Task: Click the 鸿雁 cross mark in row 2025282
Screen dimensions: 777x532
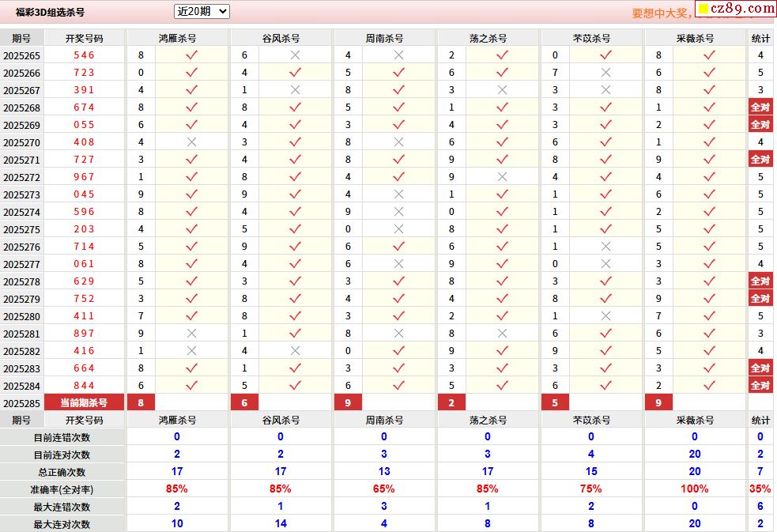Action: (x=192, y=351)
